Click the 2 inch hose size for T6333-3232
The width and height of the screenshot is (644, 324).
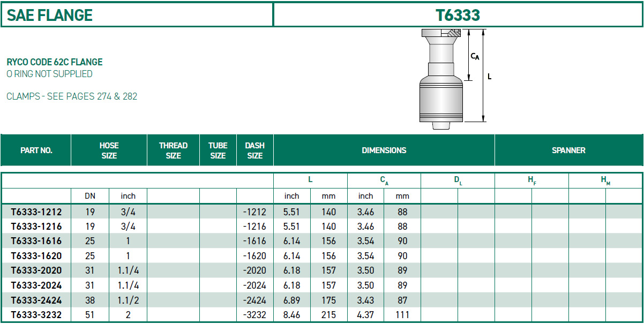coord(128,315)
